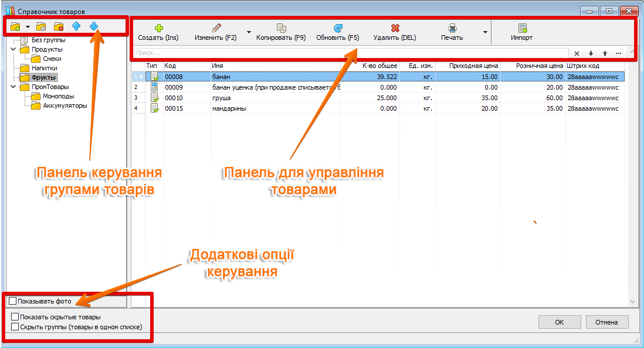
Task: Click the add product group folder icon
Action: (15, 27)
